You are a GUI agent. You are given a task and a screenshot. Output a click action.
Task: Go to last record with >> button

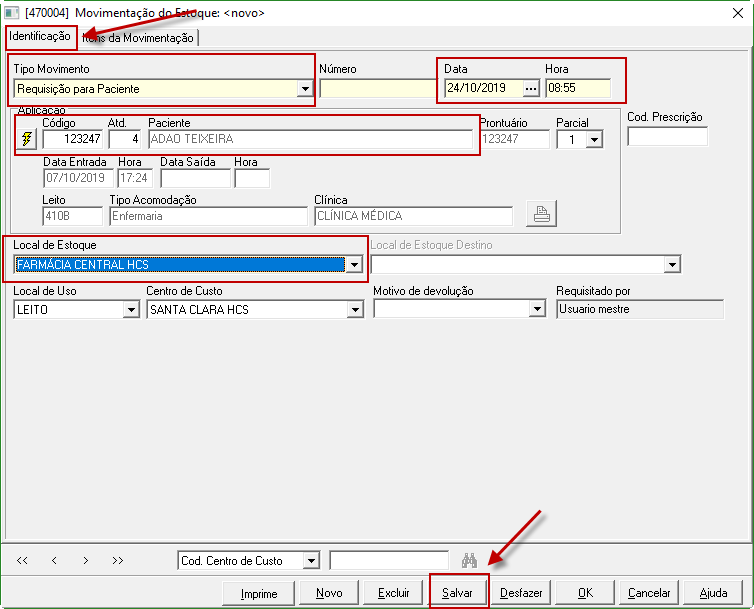coord(117,560)
